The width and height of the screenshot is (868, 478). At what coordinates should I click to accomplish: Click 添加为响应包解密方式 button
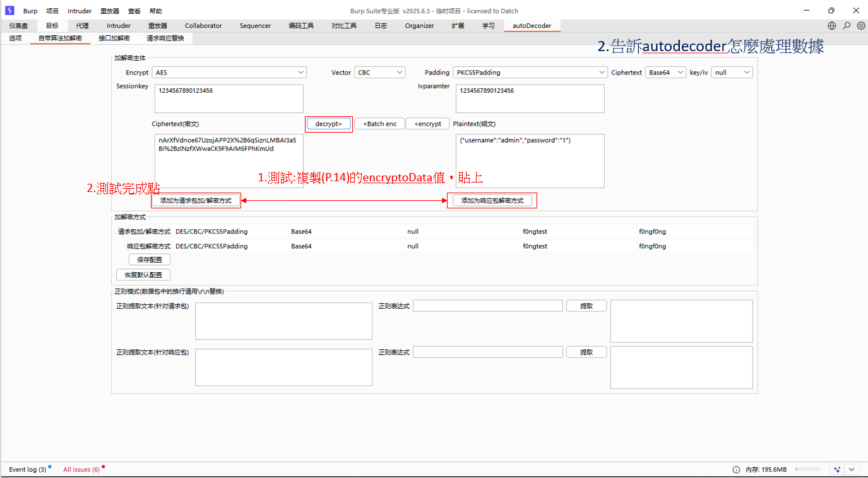[x=492, y=200]
